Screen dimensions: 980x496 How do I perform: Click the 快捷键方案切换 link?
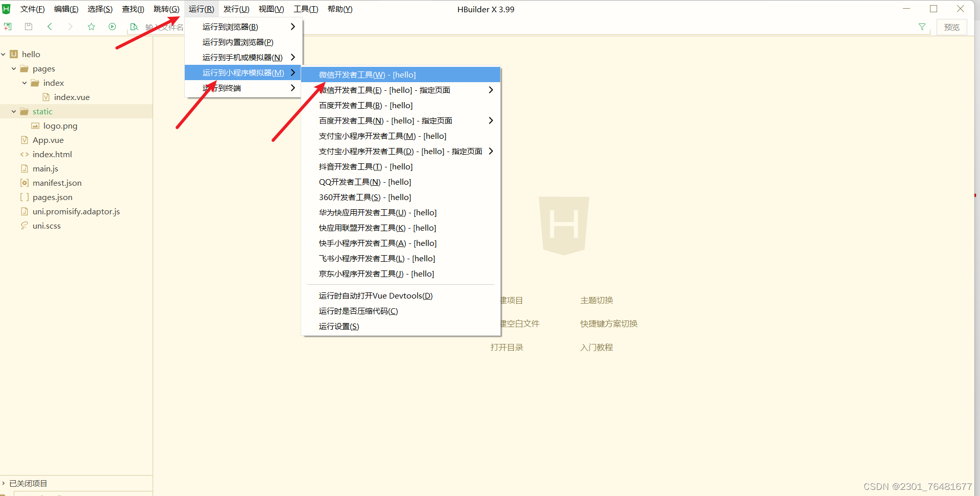(x=609, y=324)
